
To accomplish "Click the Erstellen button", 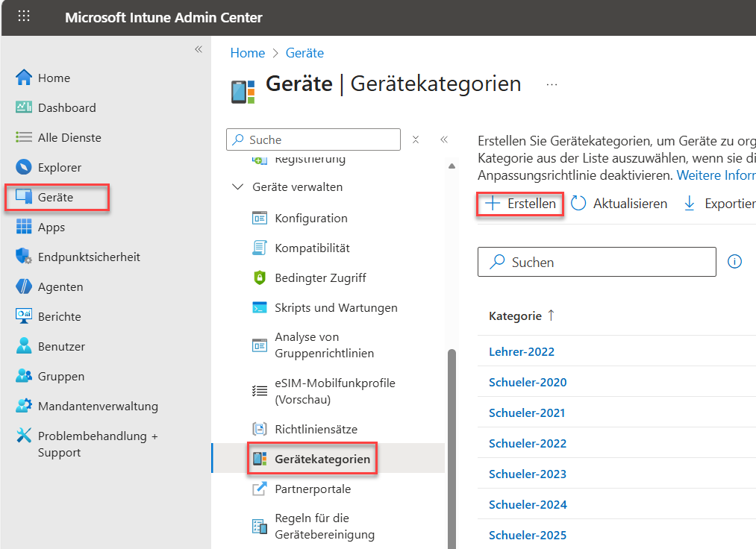I will [x=520, y=204].
